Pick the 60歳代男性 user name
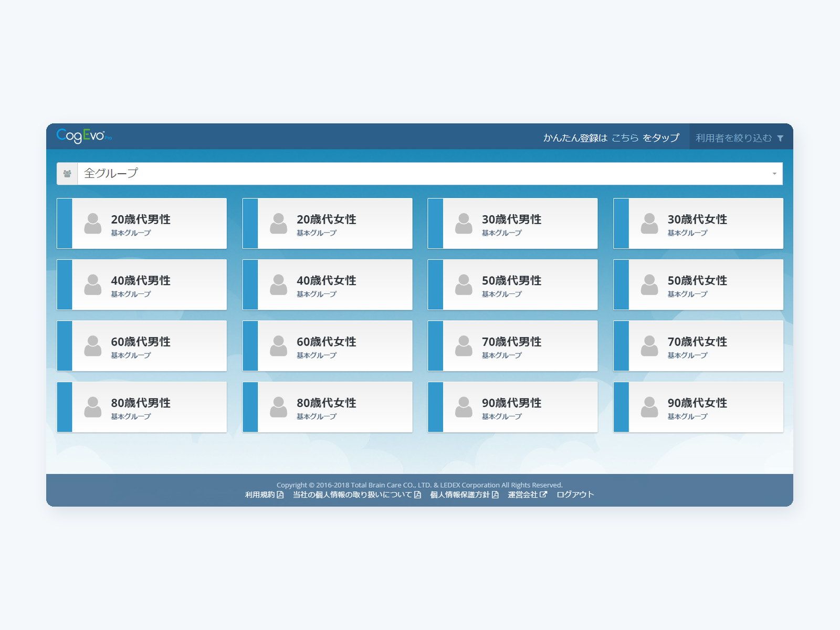840x630 pixels. (x=141, y=342)
